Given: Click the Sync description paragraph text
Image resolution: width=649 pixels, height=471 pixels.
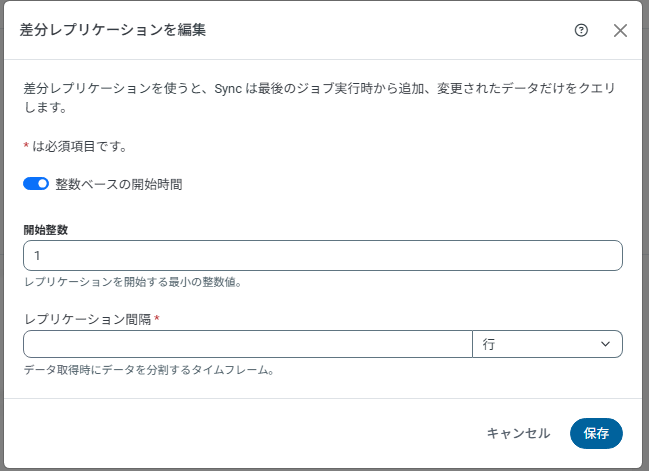Looking at the screenshot, I should (x=320, y=98).
